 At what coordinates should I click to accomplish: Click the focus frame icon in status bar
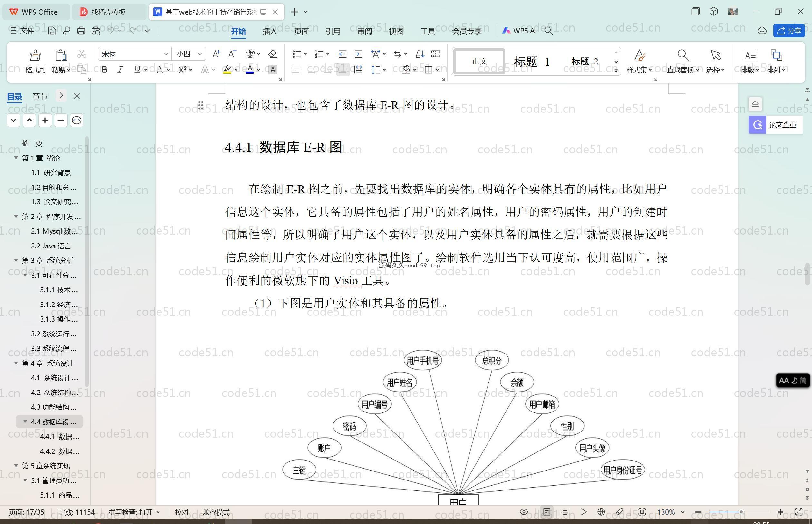[x=642, y=512]
